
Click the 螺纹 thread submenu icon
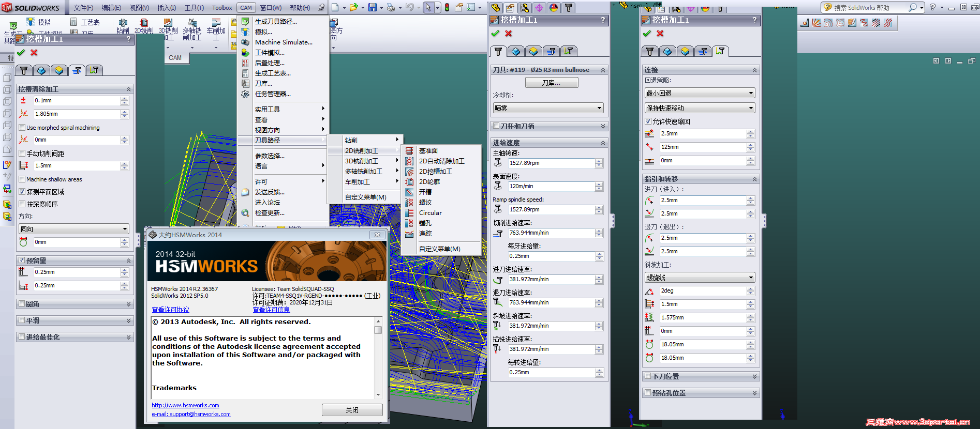(409, 203)
